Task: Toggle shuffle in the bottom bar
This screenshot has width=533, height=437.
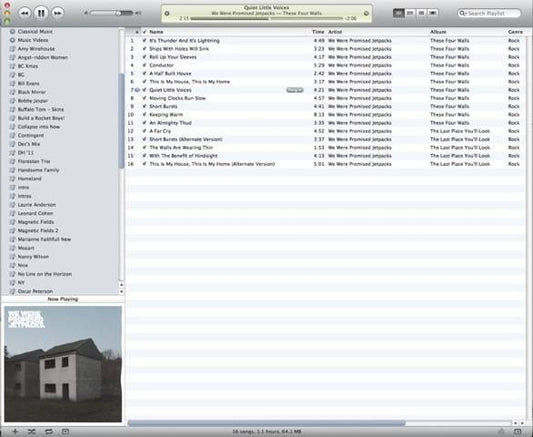Action: 31,432
